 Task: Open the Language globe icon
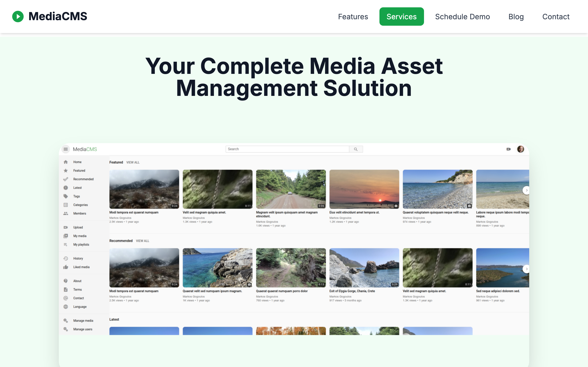(x=66, y=307)
